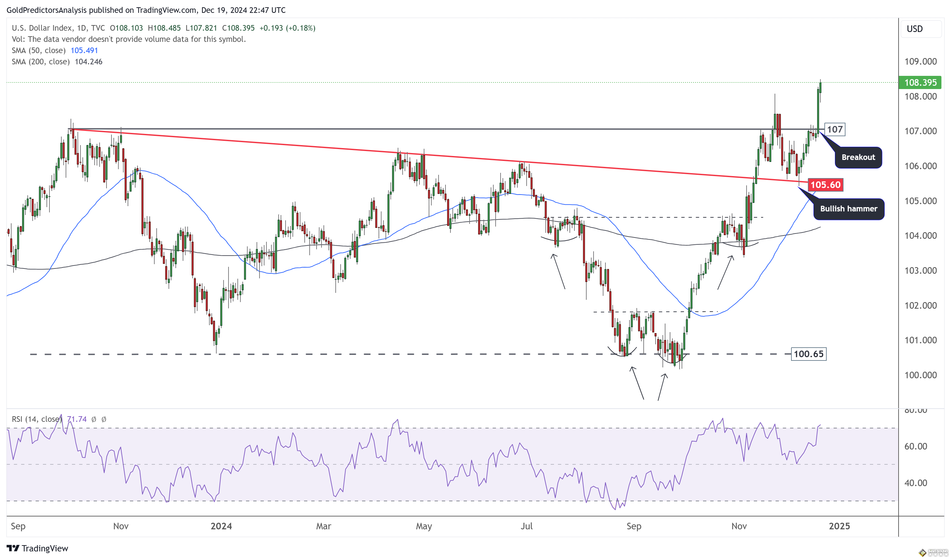
Task: Click the second Ø symbol beside RSI value
Action: [x=104, y=419]
